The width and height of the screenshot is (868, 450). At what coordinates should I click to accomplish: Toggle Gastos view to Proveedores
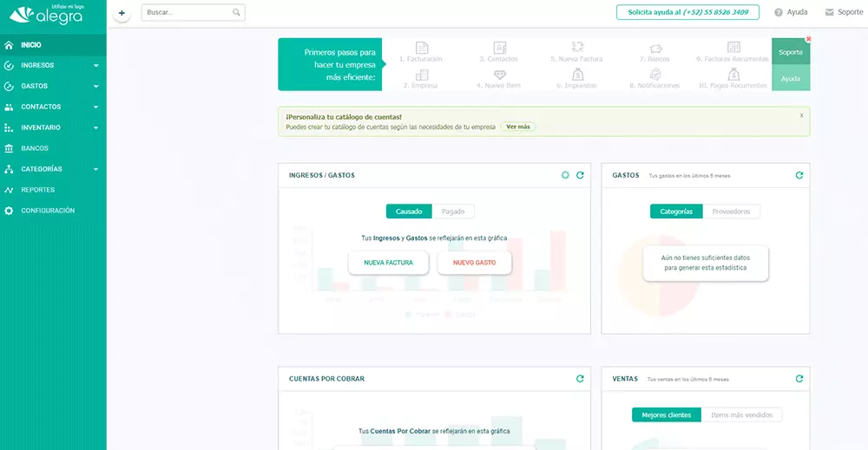tap(732, 211)
